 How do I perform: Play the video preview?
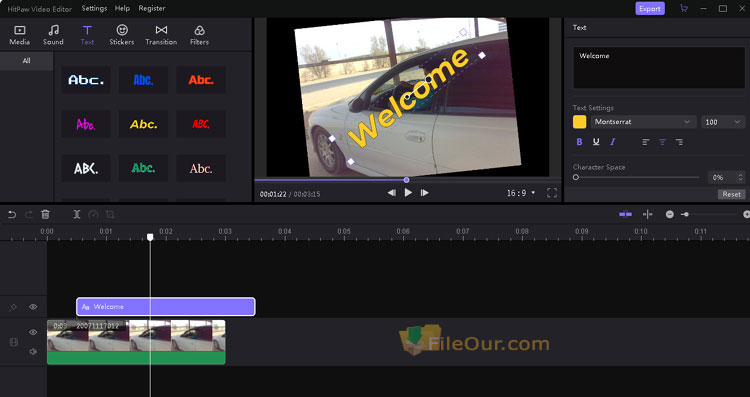point(408,193)
